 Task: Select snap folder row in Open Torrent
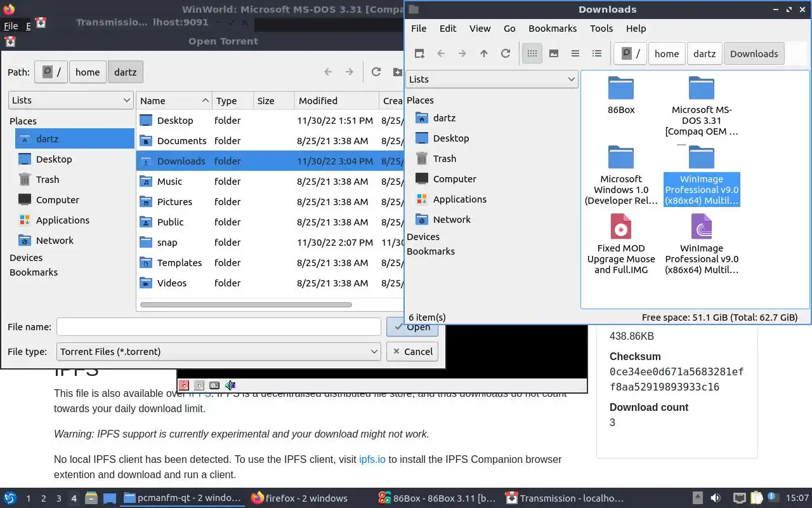270,243
